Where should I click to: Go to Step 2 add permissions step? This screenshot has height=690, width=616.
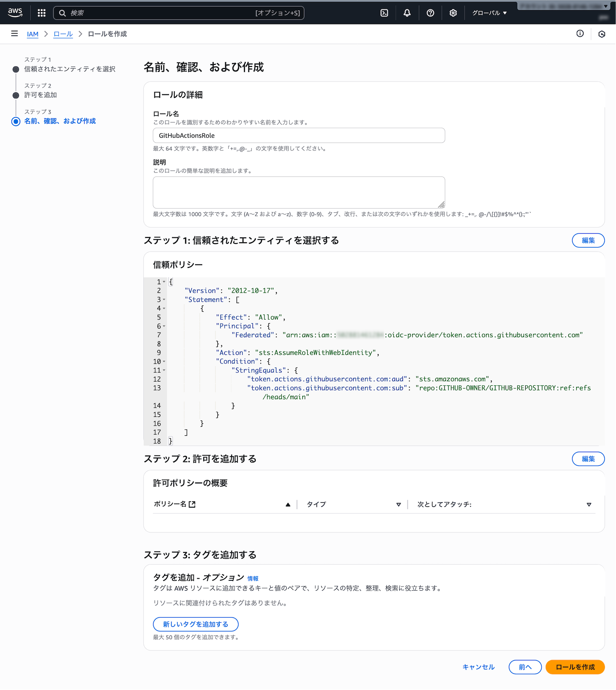40,95
